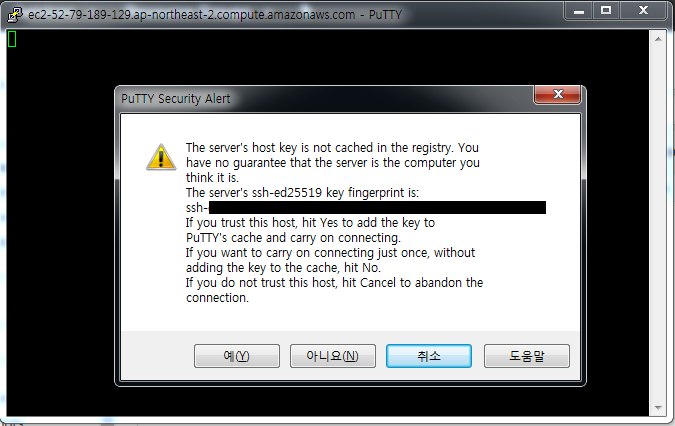The height and width of the screenshot is (426, 675).
Task: Close the PuTTY Security Alert dialog
Action: (557, 94)
